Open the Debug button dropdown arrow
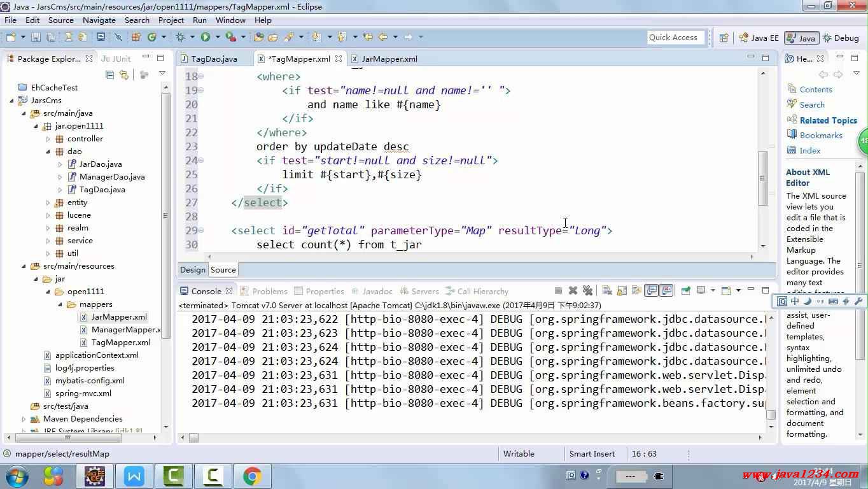 192,37
